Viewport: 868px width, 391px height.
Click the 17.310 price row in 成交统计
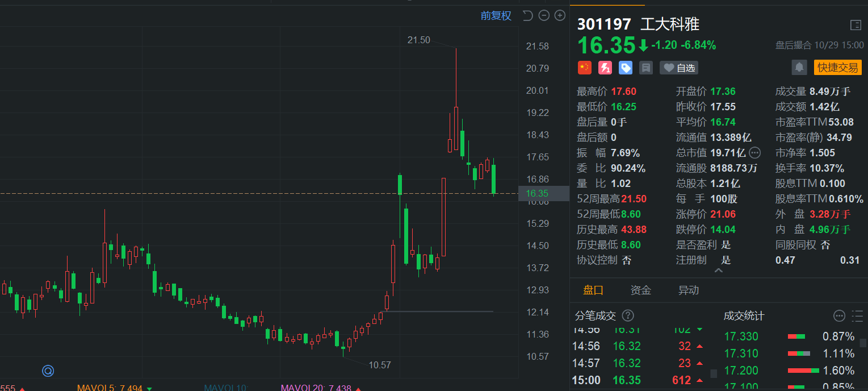coord(790,353)
